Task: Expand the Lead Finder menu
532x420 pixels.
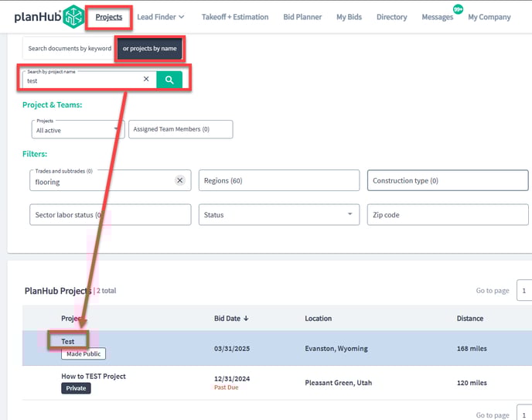Action: (161, 17)
